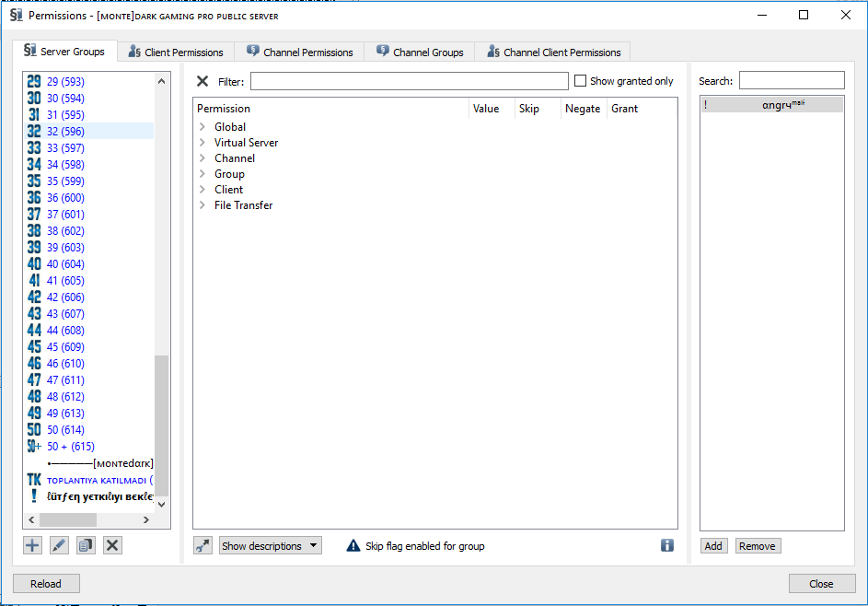868x606 pixels.
Task: Click the Reload button
Action: [47, 584]
